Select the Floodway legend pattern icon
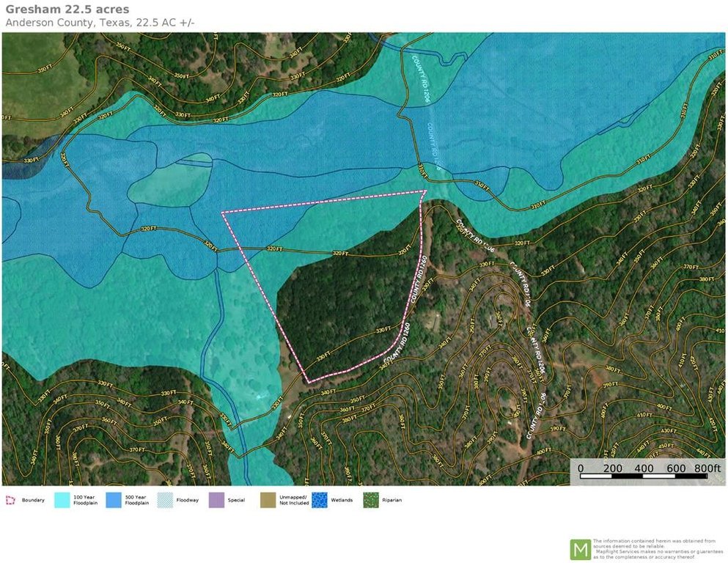This screenshot has width=728, height=563. [165, 501]
